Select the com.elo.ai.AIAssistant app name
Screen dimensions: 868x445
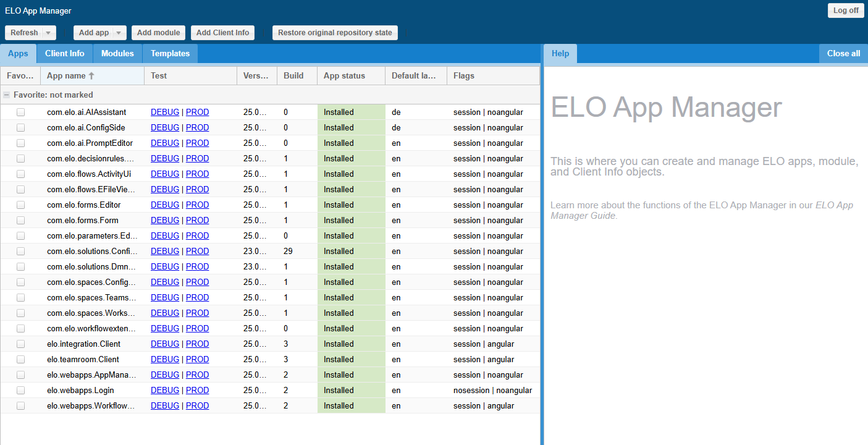point(86,112)
